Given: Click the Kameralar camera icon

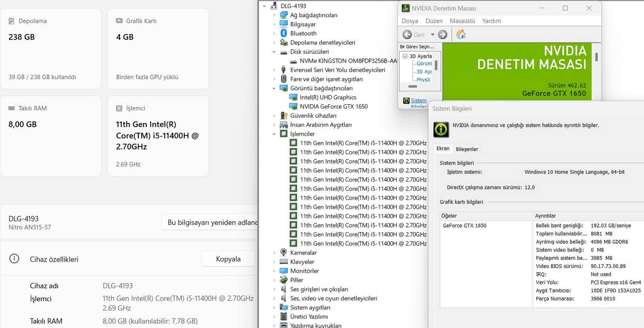Looking at the screenshot, I should pyautogui.click(x=284, y=252).
